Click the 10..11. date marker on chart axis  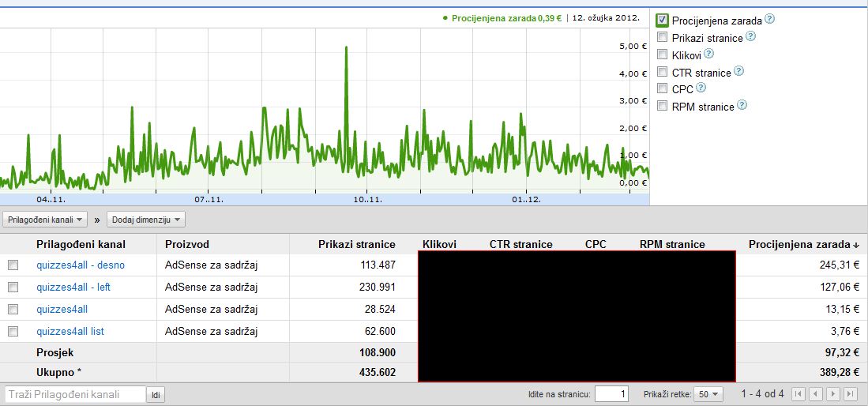[367, 199]
